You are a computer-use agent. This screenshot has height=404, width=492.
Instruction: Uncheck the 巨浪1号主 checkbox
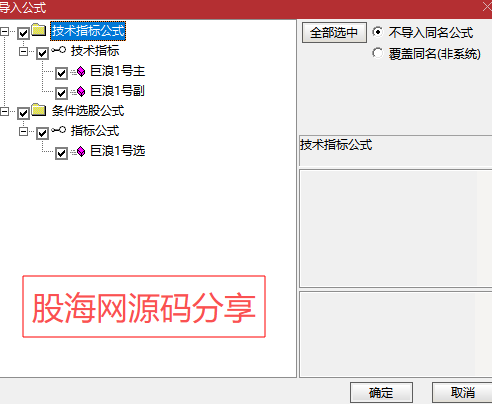pyautogui.click(x=61, y=73)
